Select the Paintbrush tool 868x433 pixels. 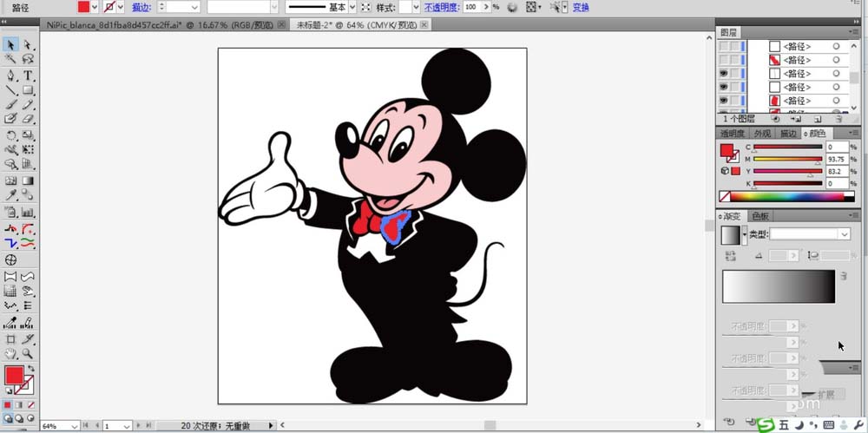[x=11, y=104]
